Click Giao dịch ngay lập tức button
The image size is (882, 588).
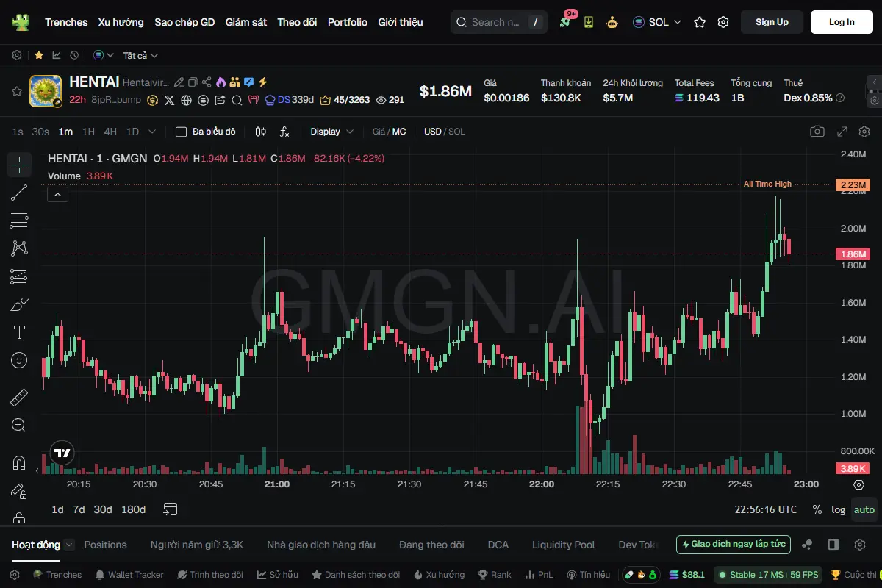(x=734, y=545)
